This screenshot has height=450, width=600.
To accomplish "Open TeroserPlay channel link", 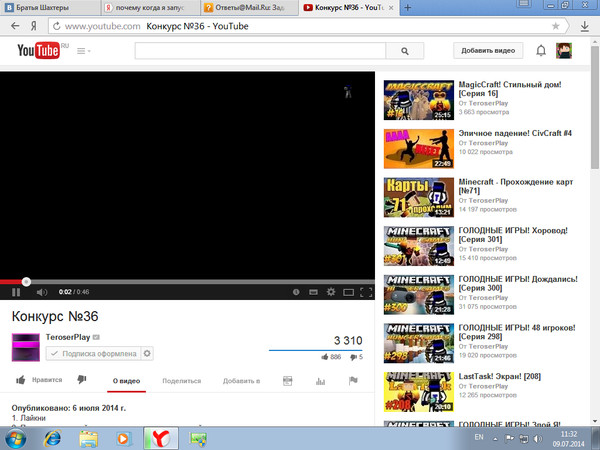I will [x=68, y=337].
